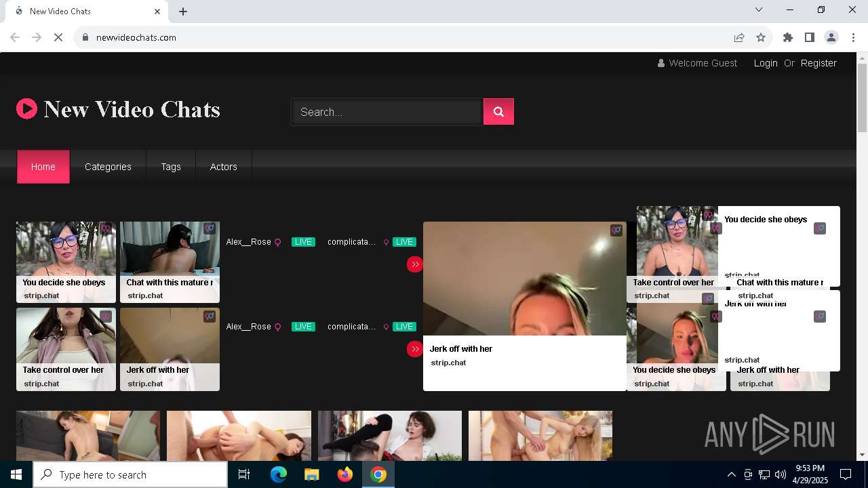
Task: Click the upper red double-arrow button
Action: 415,264
